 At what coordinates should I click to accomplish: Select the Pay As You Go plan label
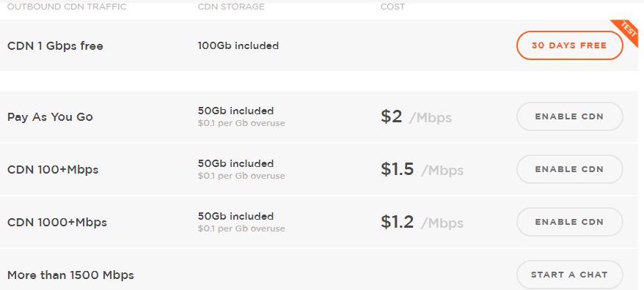(x=50, y=117)
